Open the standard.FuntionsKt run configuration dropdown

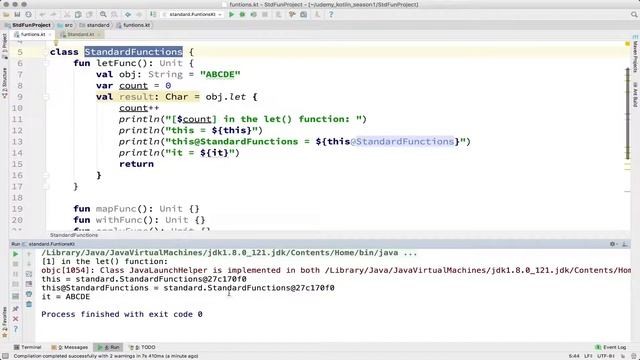tap(192, 14)
